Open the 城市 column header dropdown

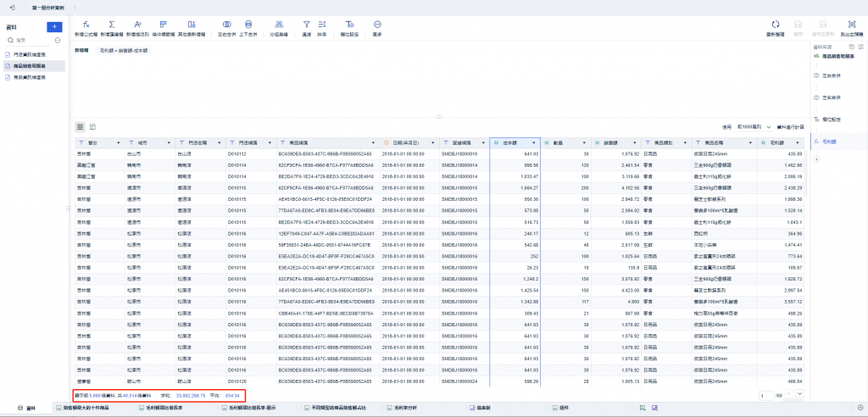(x=169, y=143)
